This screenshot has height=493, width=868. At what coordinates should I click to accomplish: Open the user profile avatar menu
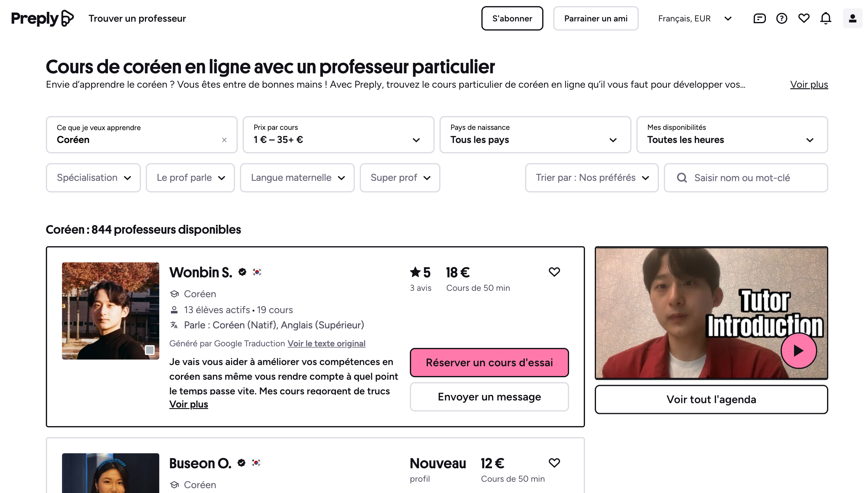852,18
